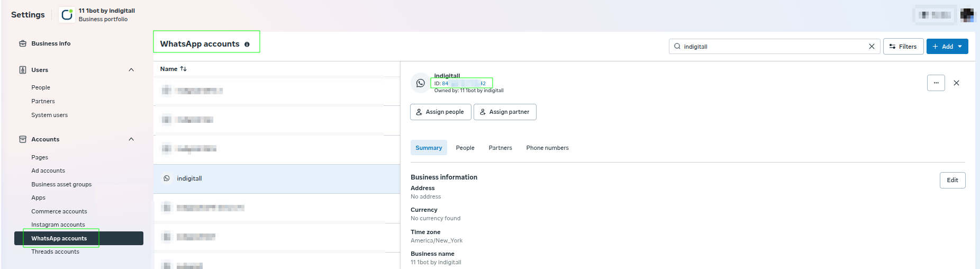
Task: Open the three-dots more options menu
Action: (x=936, y=83)
